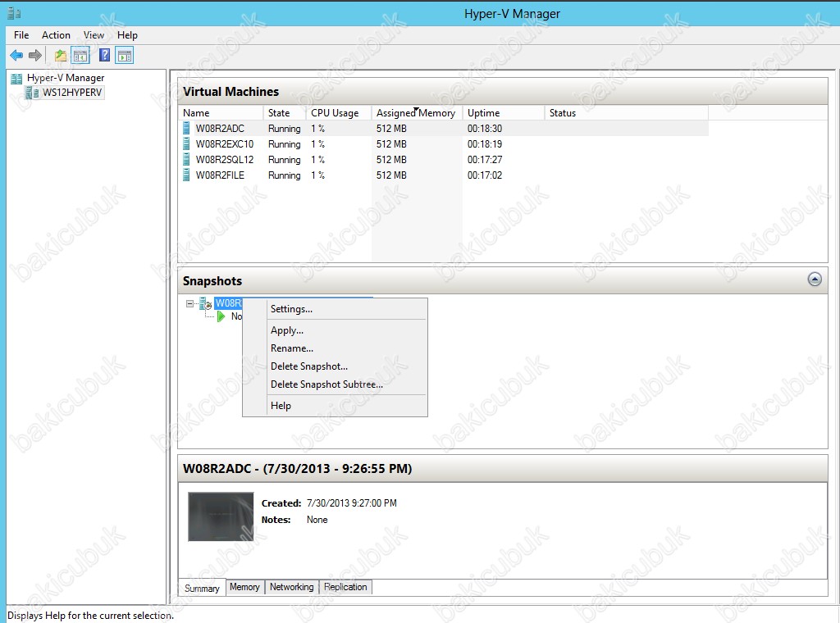Sort by the Name column header
This screenshot has width=840, height=623.
[220, 113]
